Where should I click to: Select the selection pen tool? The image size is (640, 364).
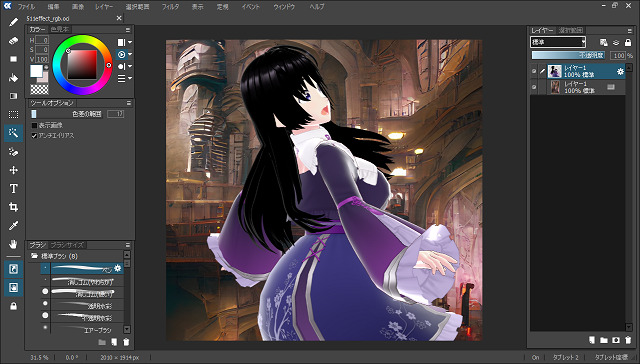(13, 152)
